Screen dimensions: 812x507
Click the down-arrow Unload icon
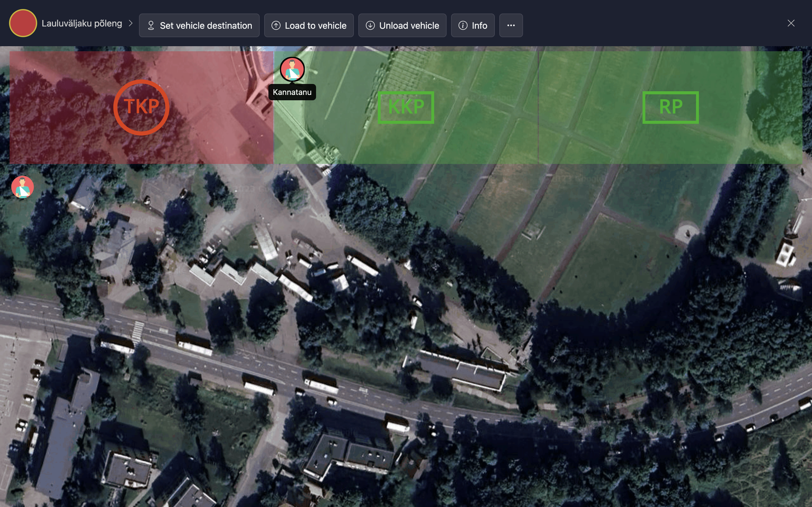pyautogui.click(x=370, y=25)
